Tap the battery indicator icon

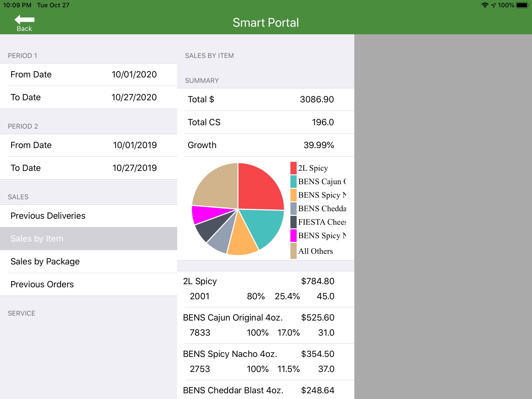(x=522, y=5)
